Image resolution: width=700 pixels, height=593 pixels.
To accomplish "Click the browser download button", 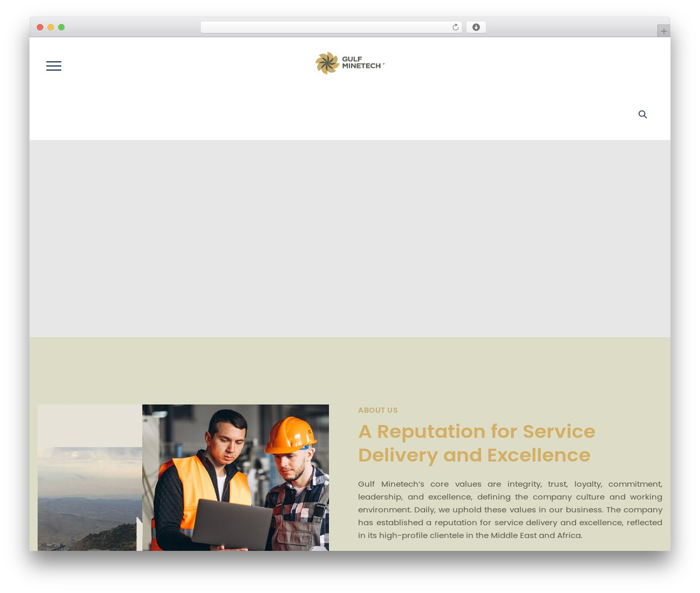I will (476, 27).
